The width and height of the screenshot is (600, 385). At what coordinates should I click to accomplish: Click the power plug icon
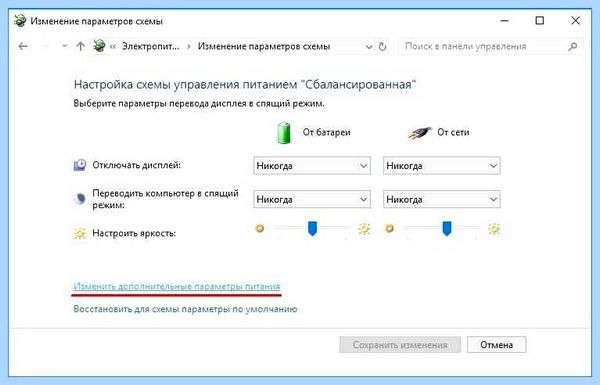[419, 133]
